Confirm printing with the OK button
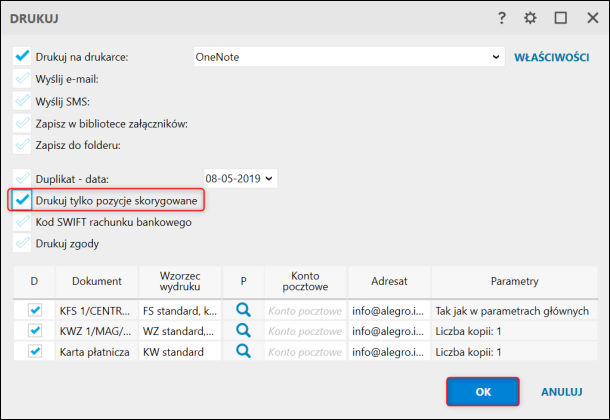 coord(483,392)
